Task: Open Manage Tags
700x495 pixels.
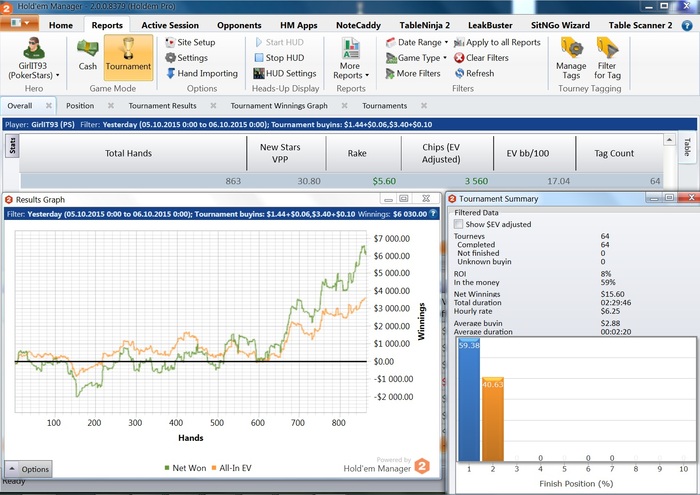Action: pos(571,59)
